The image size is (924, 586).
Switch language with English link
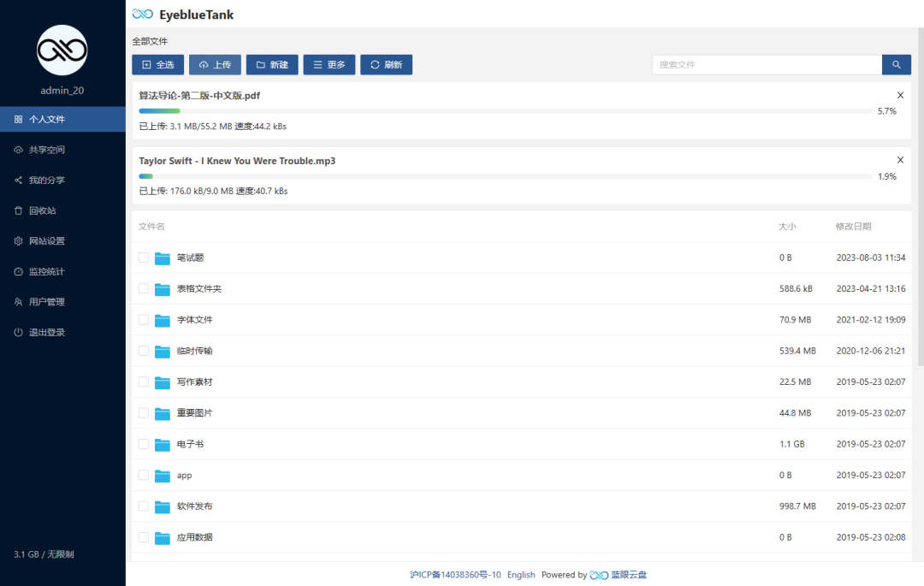click(x=521, y=575)
